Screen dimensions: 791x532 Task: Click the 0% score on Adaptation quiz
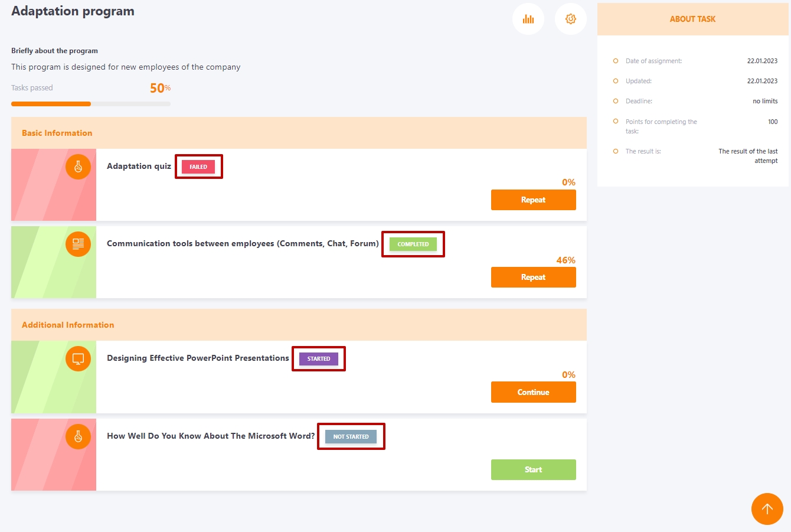click(568, 182)
